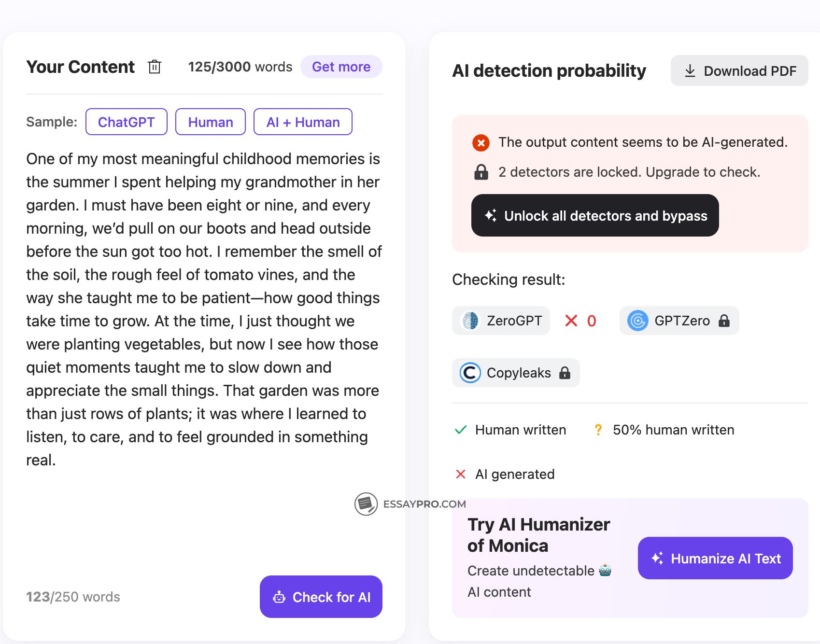Click the trash icon to delete content
Image resolution: width=820 pixels, height=644 pixels.
point(155,67)
